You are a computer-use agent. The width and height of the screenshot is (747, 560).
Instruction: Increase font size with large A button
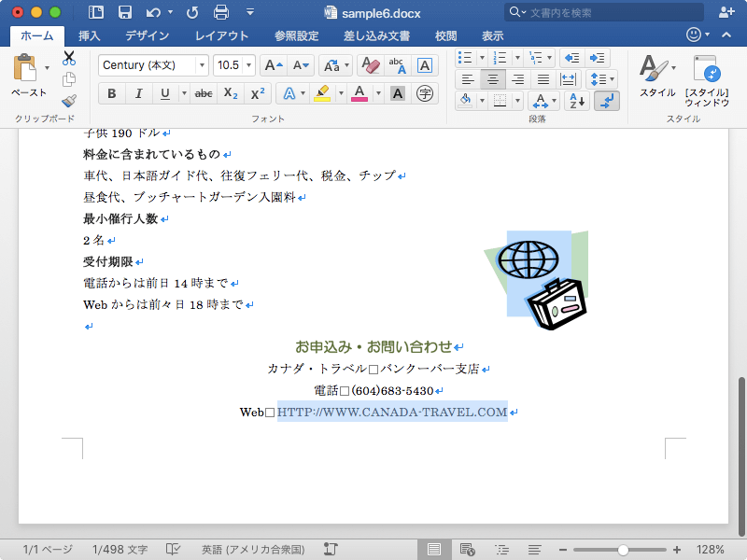pyautogui.click(x=274, y=65)
